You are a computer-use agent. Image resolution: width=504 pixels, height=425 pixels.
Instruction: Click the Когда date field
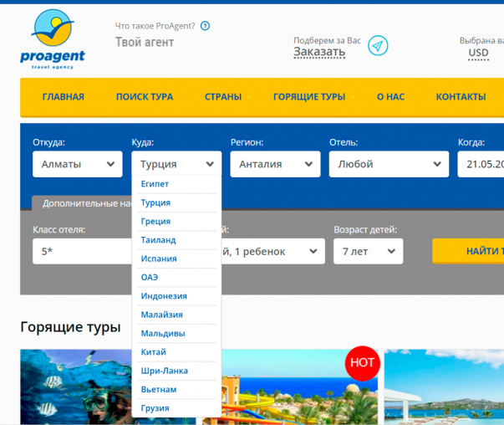point(481,164)
